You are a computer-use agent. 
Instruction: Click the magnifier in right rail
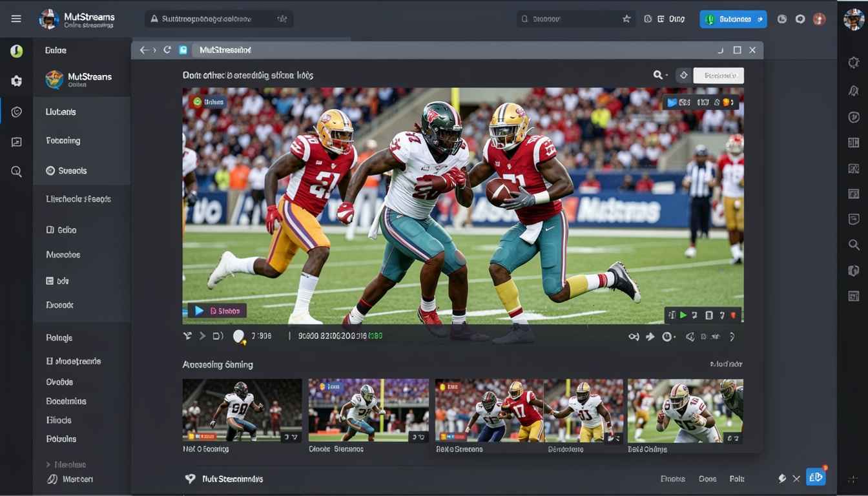click(853, 245)
